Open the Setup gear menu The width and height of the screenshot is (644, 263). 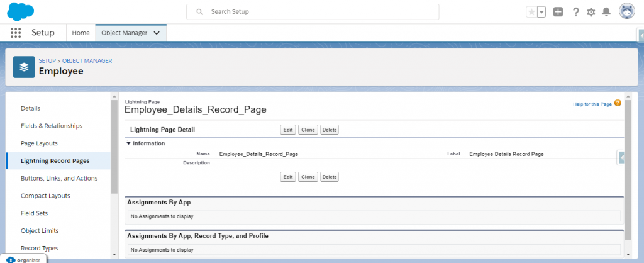[x=591, y=13]
